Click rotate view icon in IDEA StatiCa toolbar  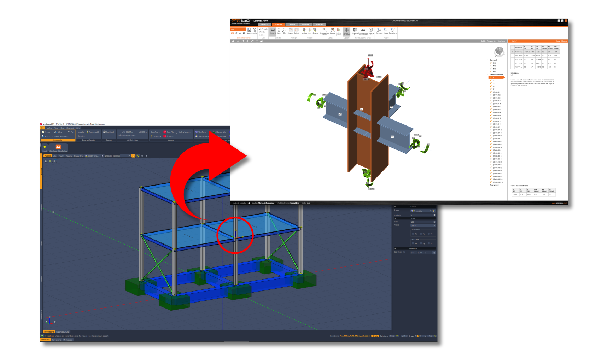[x=252, y=41]
